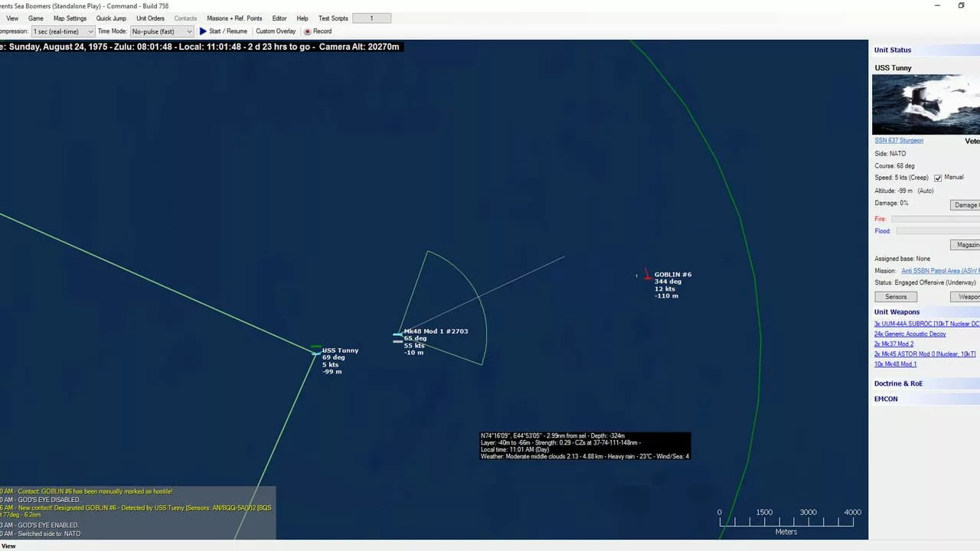This screenshot has height=551, width=980.
Task: Click the Magazines button
Action: coord(965,245)
